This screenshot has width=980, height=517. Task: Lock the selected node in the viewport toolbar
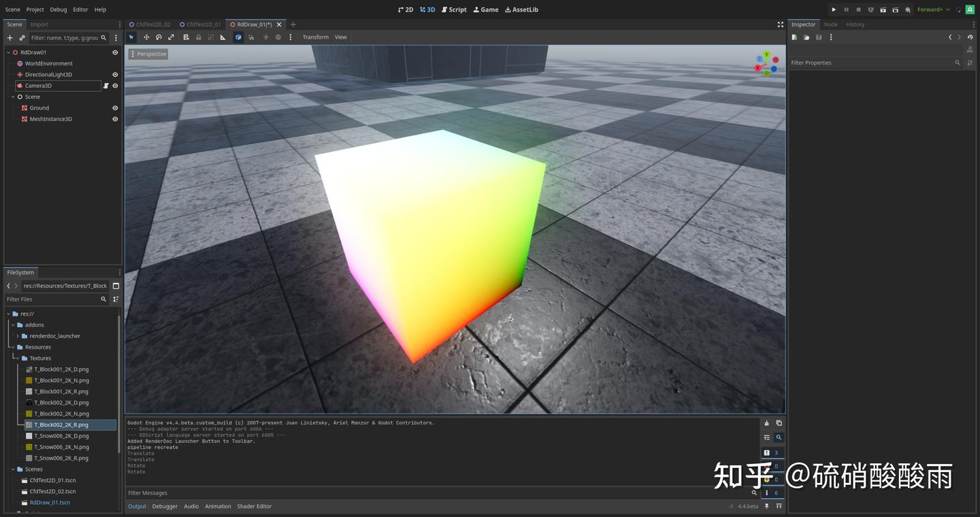click(198, 37)
